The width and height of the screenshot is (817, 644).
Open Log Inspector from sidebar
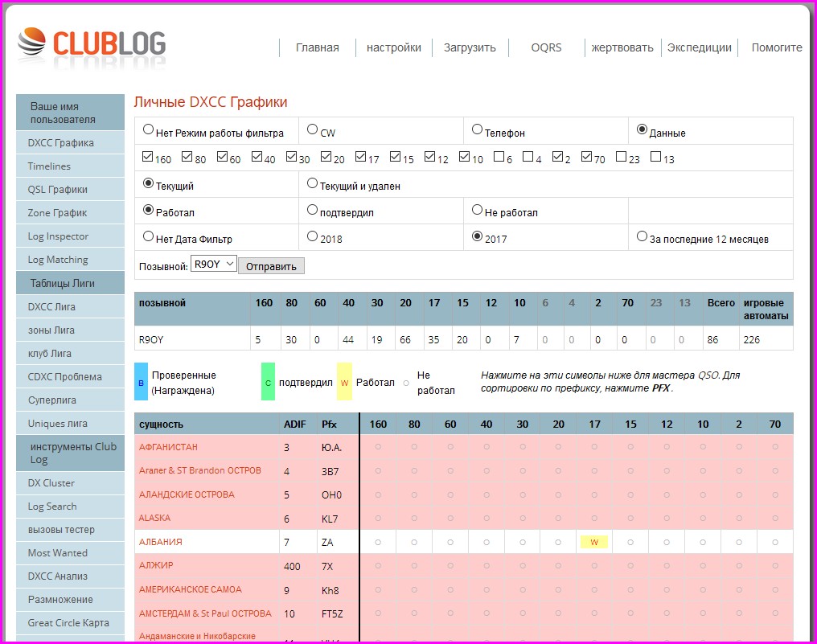[x=58, y=236]
